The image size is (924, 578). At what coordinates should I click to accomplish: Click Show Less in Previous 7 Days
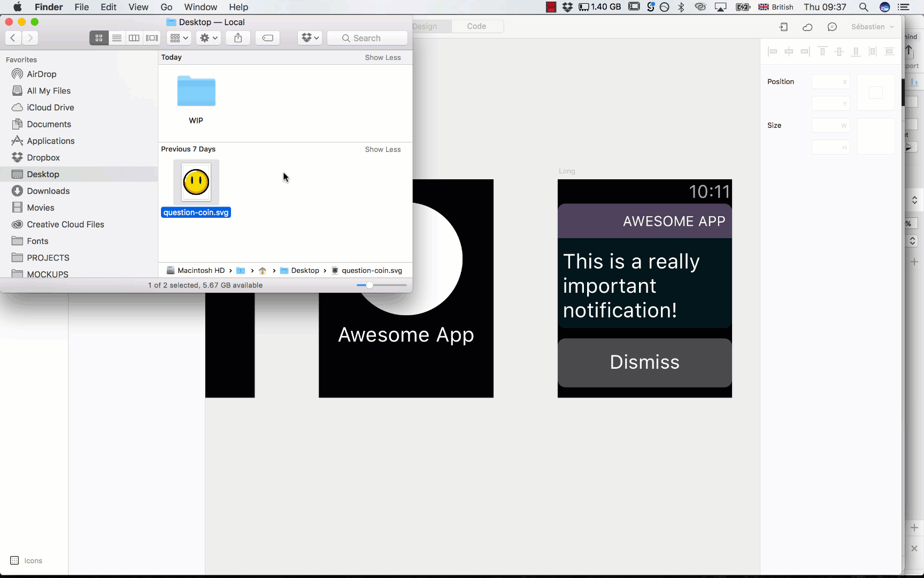tap(383, 149)
